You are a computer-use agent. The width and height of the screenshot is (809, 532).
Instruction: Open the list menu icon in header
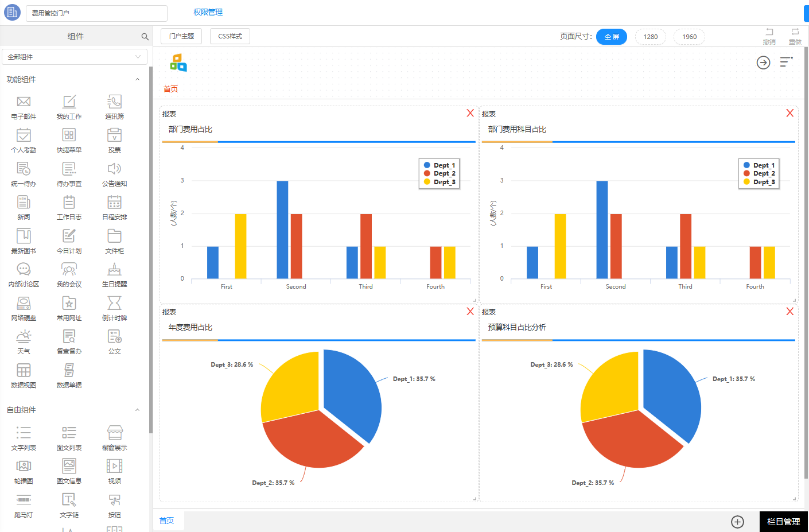pyautogui.click(x=787, y=61)
